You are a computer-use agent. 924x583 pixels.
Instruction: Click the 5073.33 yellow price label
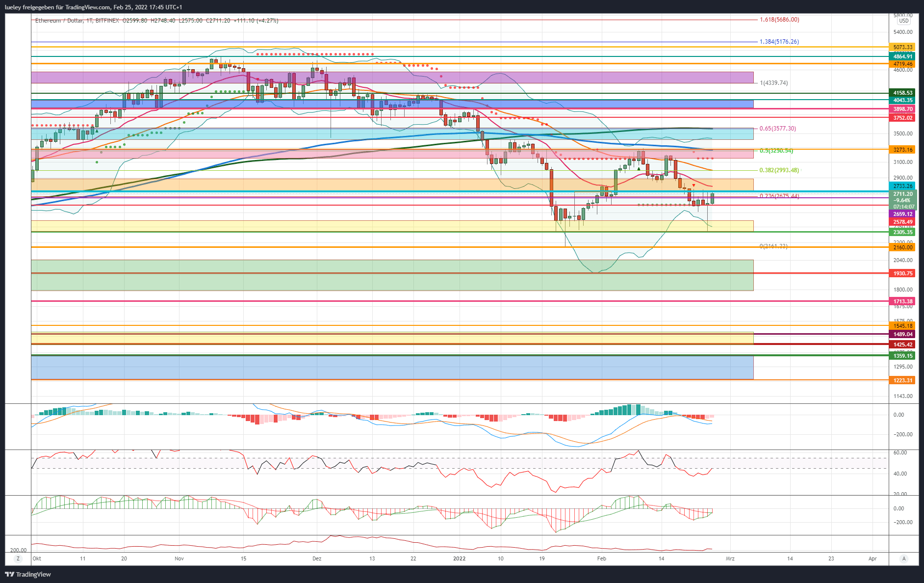[902, 48]
